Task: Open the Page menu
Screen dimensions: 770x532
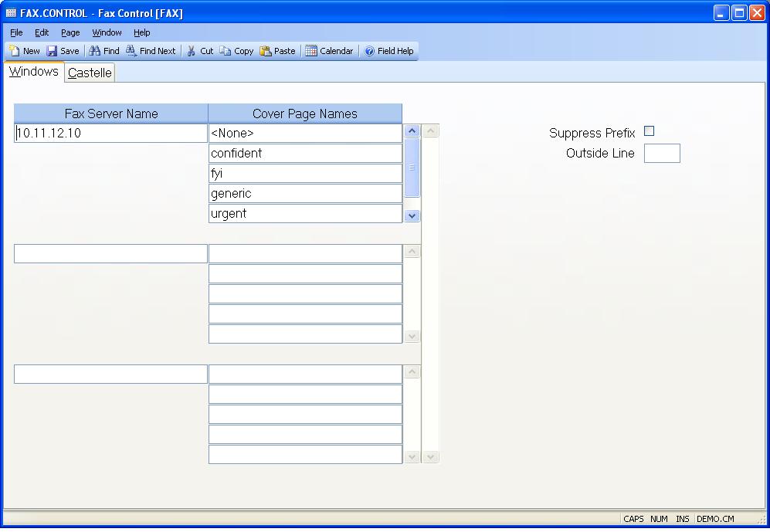Action: tap(70, 32)
